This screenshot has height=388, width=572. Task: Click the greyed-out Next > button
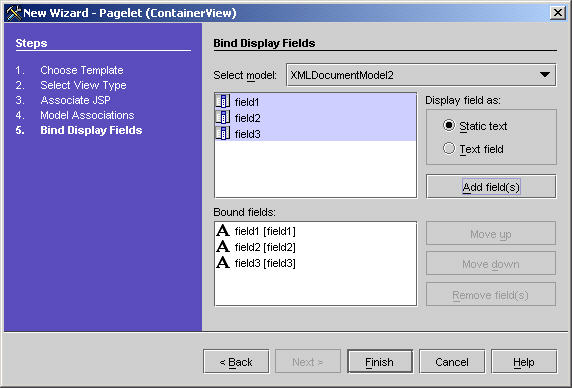tap(308, 362)
